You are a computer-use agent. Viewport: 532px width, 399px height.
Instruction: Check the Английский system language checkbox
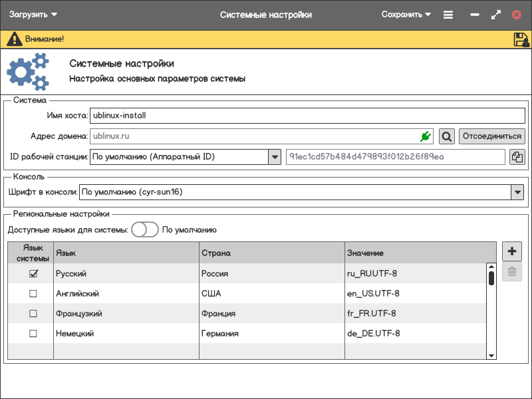(x=33, y=293)
